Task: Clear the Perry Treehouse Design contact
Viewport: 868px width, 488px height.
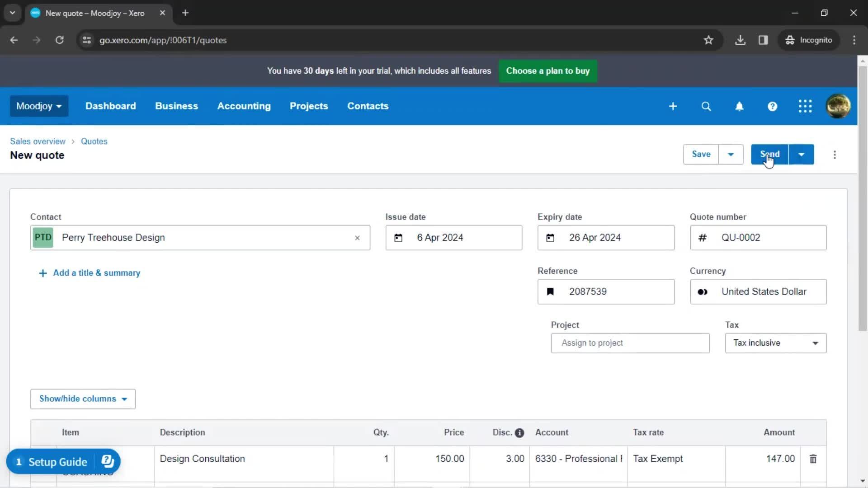Action: 357,238
